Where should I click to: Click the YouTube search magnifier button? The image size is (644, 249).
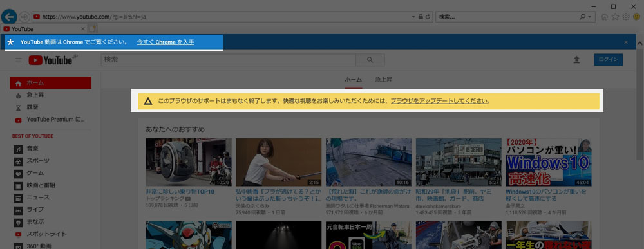[x=370, y=60]
